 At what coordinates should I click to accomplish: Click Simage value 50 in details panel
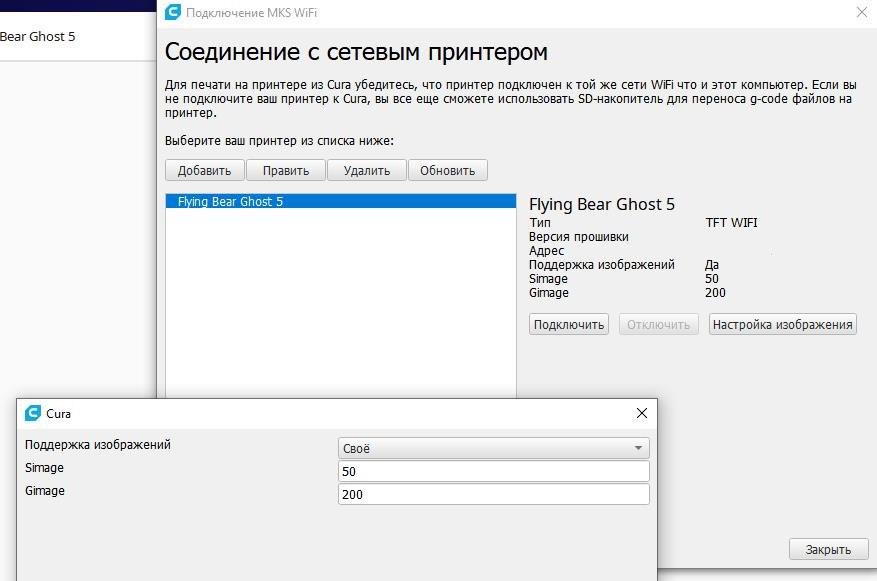[711, 278]
